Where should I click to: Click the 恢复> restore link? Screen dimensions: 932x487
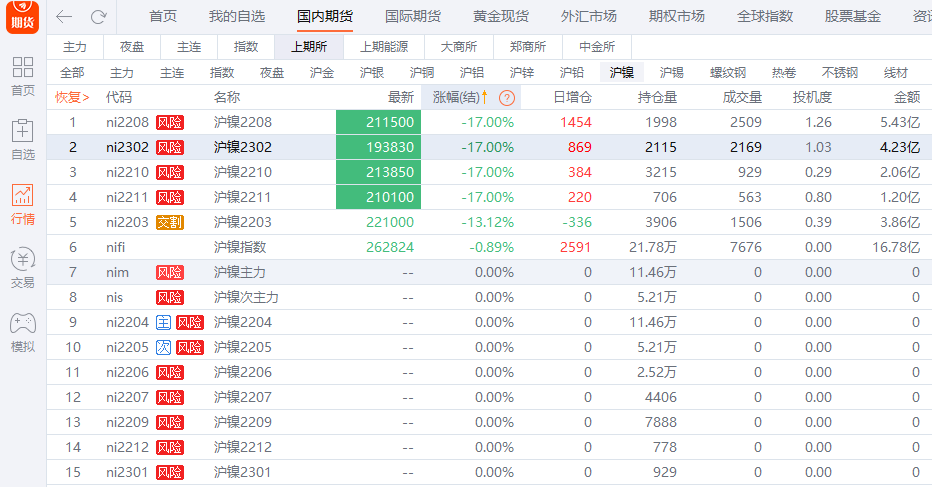click(x=72, y=97)
